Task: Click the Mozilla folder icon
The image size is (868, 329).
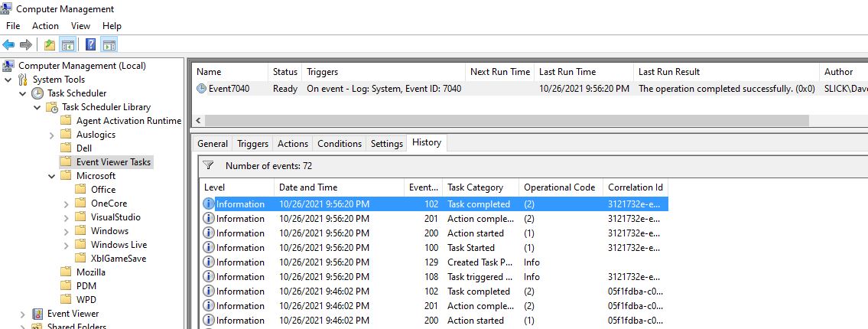Action: click(x=67, y=272)
